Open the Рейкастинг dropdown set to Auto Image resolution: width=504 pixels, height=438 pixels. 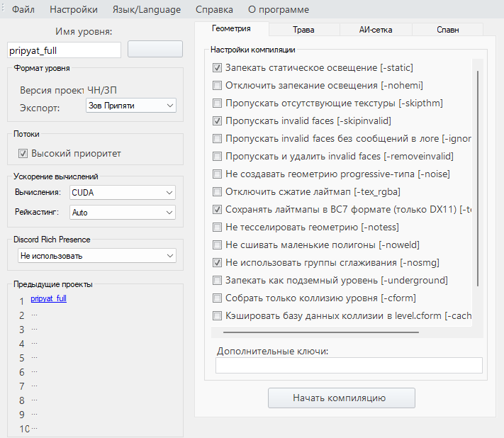click(x=123, y=213)
